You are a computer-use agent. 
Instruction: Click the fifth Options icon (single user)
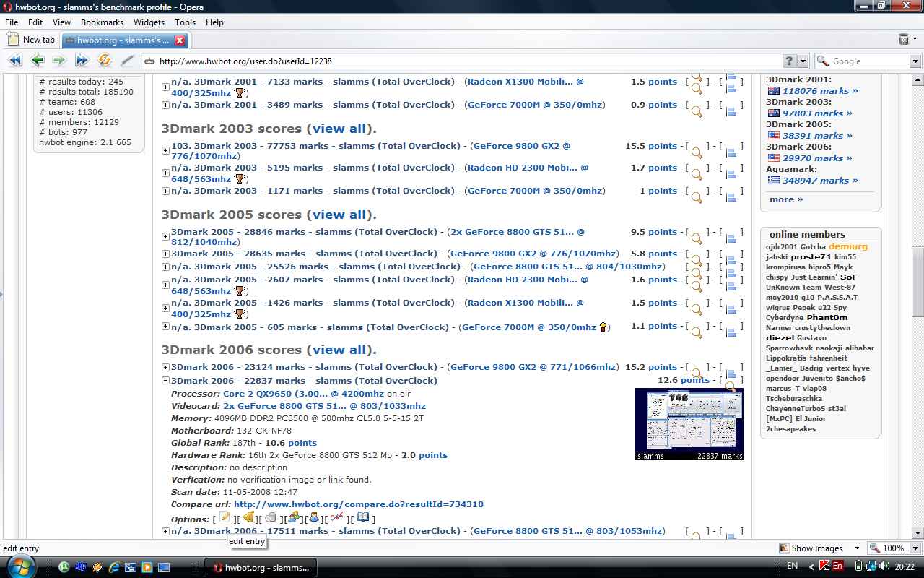click(314, 517)
